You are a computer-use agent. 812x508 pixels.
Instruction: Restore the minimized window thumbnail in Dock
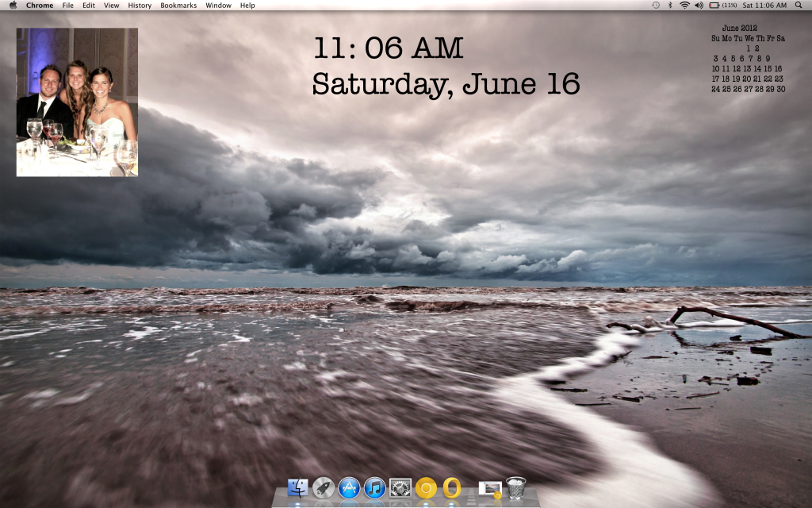[490, 488]
